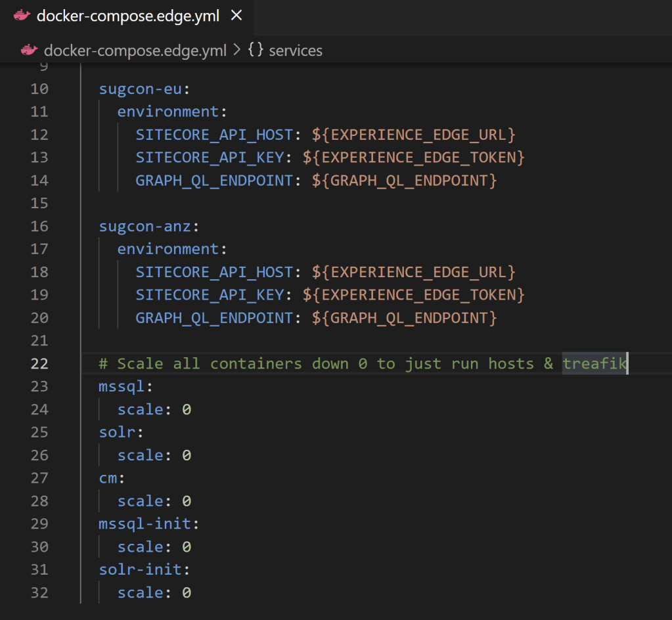Open the docker-compose.edge.yml breadcrumb file dropdown
Image resolution: width=672 pixels, height=620 pixels.
point(135,51)
